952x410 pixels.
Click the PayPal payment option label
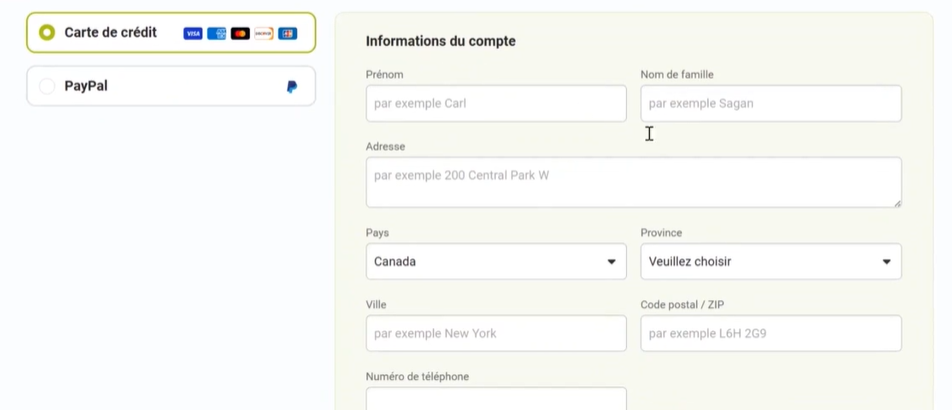(86, 87)
